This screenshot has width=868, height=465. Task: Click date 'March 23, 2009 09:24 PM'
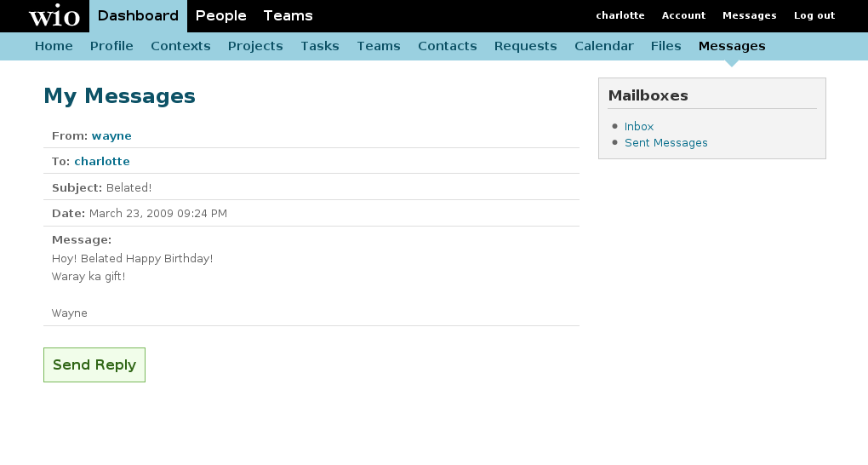157,214
